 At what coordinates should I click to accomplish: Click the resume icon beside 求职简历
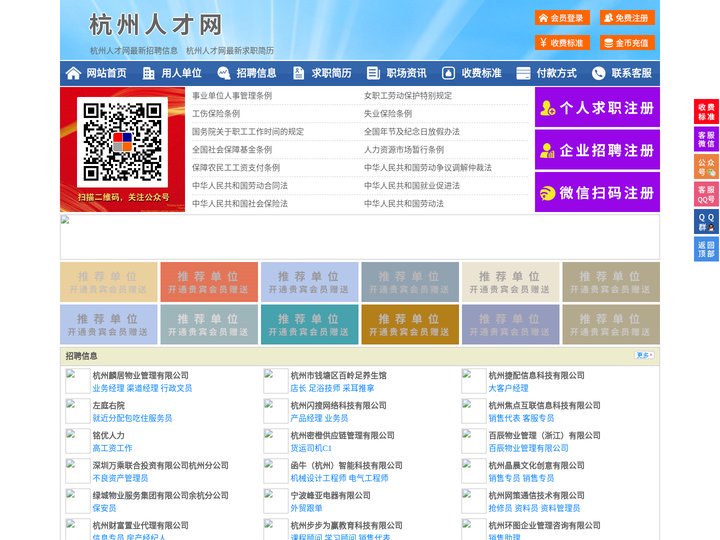click(x=298, y=73)
